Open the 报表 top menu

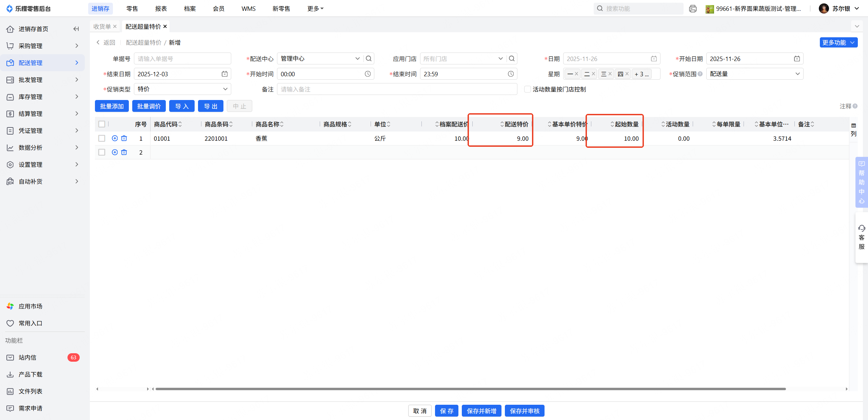coord(161,8)
